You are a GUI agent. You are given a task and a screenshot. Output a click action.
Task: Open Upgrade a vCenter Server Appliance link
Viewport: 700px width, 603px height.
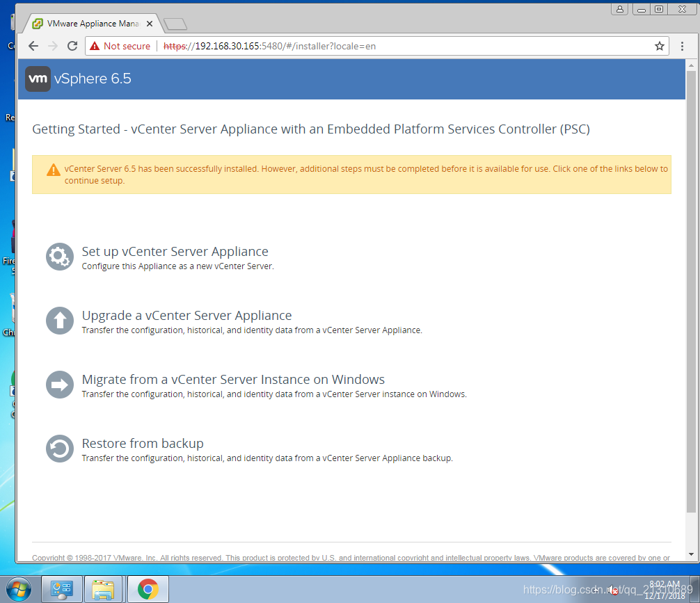pyautogui.click(x=186, y=315)
